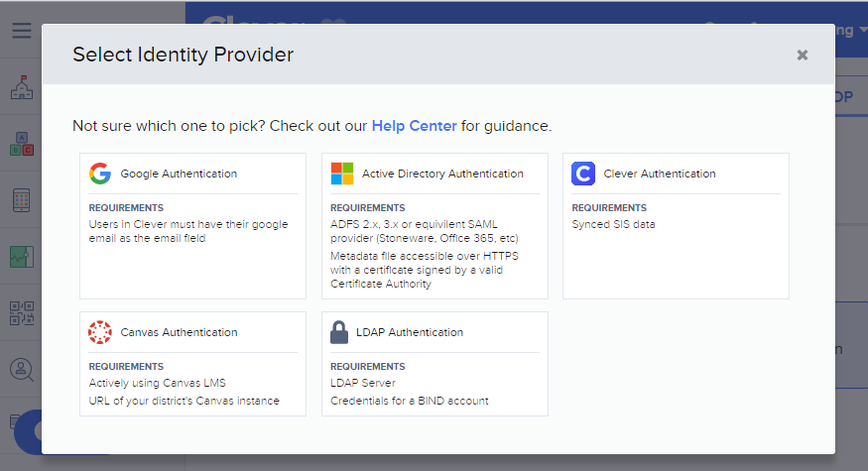This screenshot has width=868, height=471.
Task: Close the Select Identity Provider dialog
Action: [x=803, y=55]
